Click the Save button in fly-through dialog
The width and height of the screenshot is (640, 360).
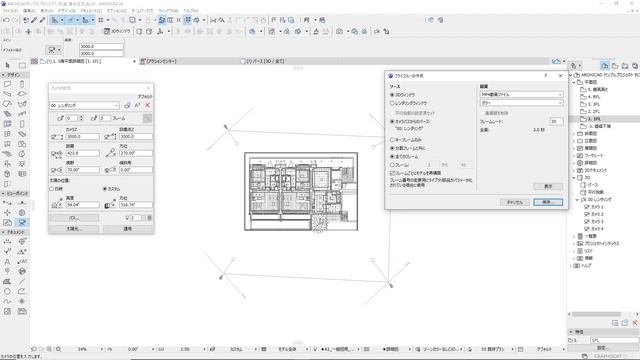click(548, 202)
